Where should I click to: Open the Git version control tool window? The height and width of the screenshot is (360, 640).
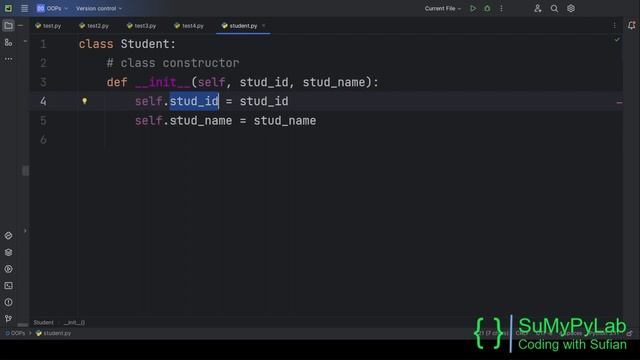tap(8, 319)
